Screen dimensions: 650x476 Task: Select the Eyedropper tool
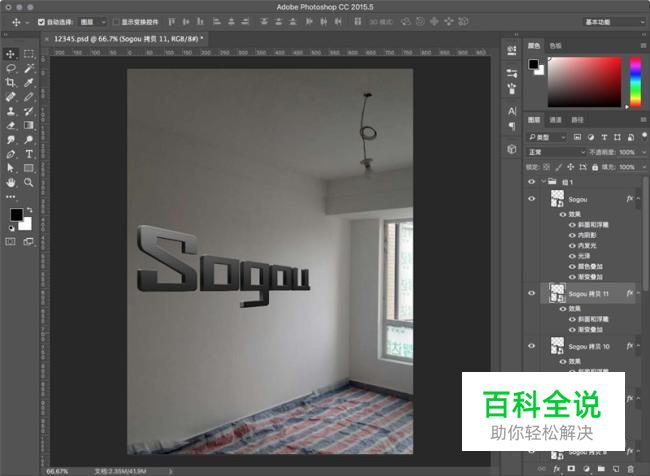[29, 83]
